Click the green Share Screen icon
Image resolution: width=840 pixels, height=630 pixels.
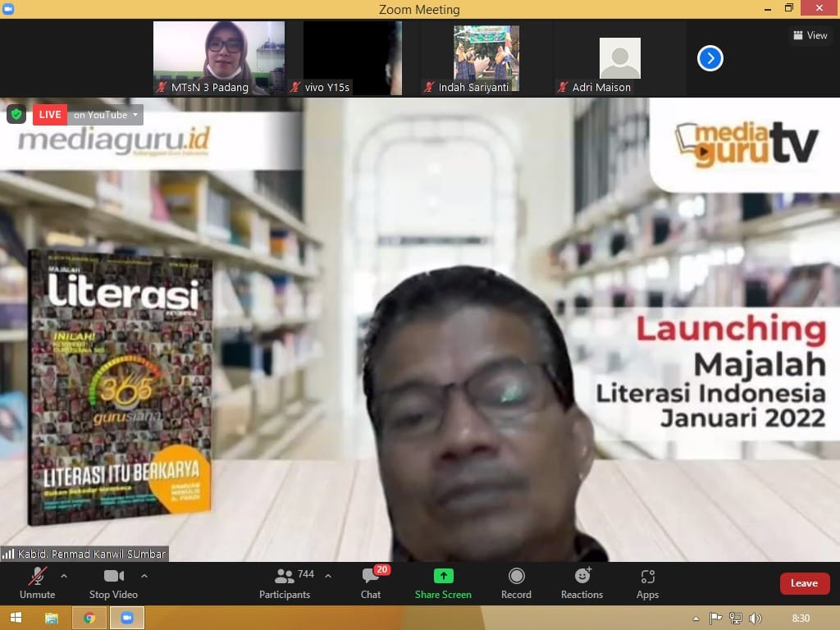443,577
